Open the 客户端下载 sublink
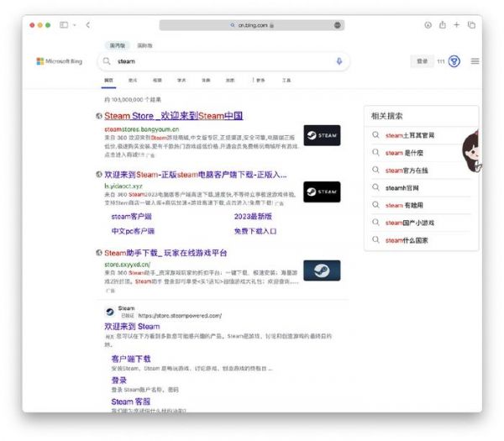This screenshot has height=441, width=504. tap(130, 359)
